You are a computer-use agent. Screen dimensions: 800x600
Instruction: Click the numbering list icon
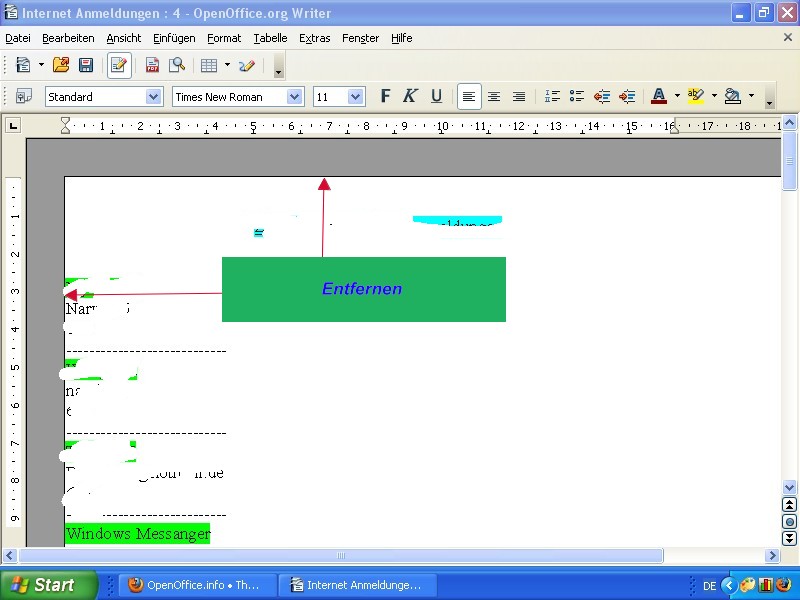pyautogui.click(x=552, y=96)
